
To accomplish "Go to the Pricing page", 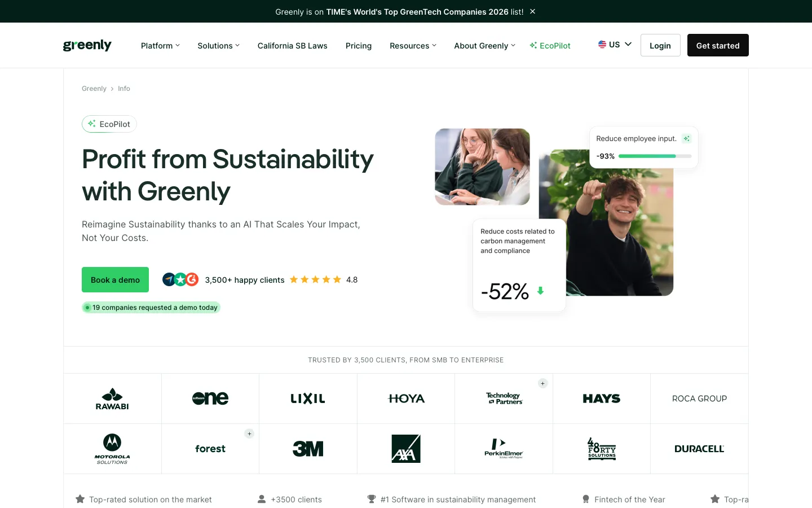I will point(359,46).
